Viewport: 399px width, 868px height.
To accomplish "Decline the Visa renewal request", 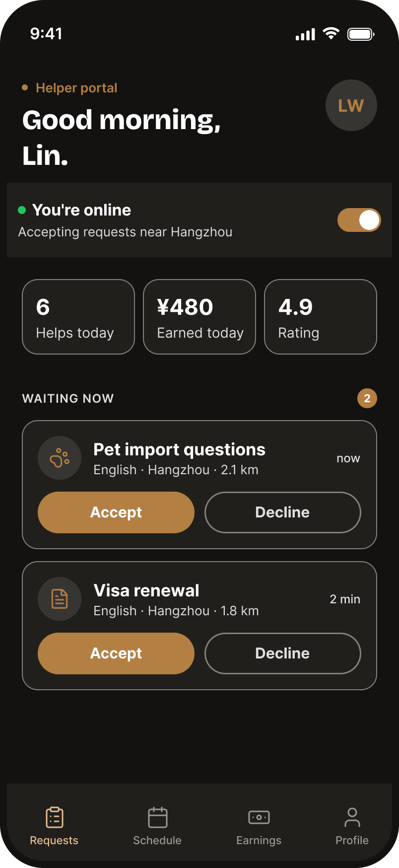I will [283, 653].
